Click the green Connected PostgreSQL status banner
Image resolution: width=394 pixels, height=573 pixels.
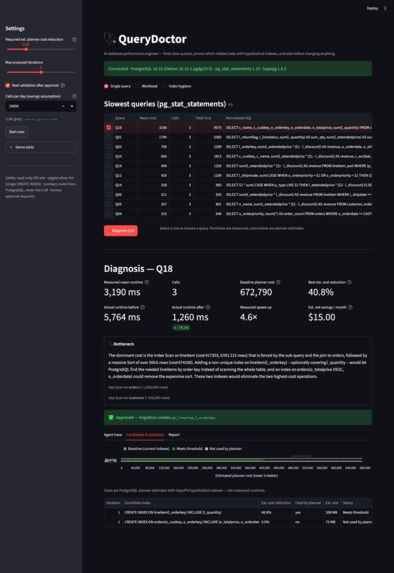pyautogui.click(x=238, y=69)
